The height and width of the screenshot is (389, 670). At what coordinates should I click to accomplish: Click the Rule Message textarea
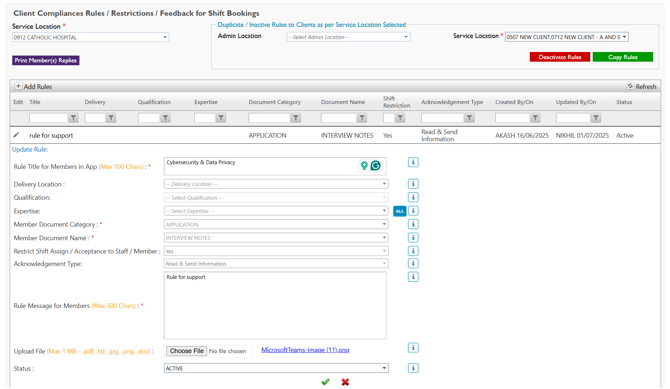click(x=275, y=305)
